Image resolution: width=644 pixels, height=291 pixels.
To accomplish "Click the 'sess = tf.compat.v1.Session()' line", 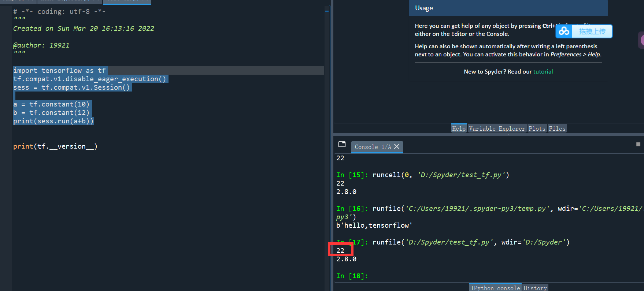I will [x=72, y=87].
